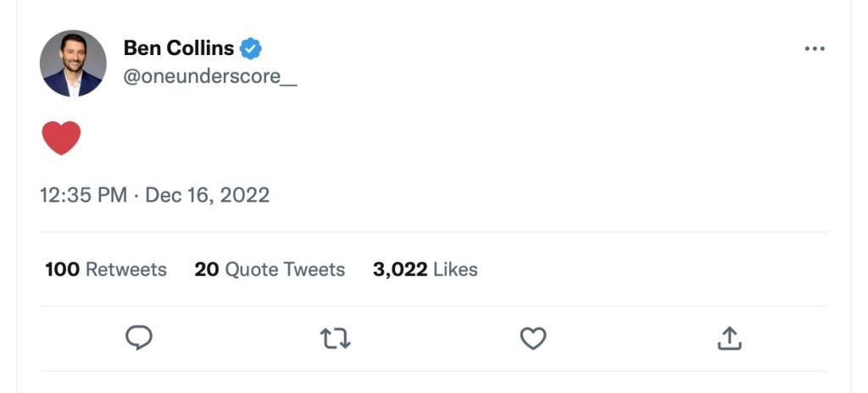868x393 pixels.
Task: Open Ben Collins' profile photo
Action: 73,64
